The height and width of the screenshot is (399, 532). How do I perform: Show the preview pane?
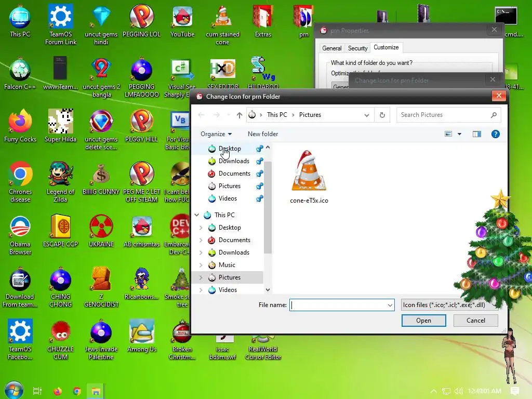point(477,134)
